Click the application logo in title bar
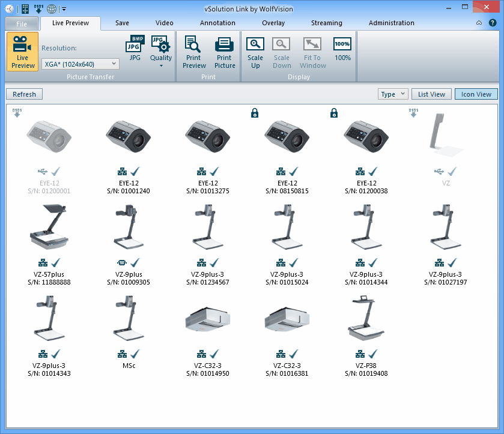The height and width of the screenshot is (434, 504). [x=10, y=8]
